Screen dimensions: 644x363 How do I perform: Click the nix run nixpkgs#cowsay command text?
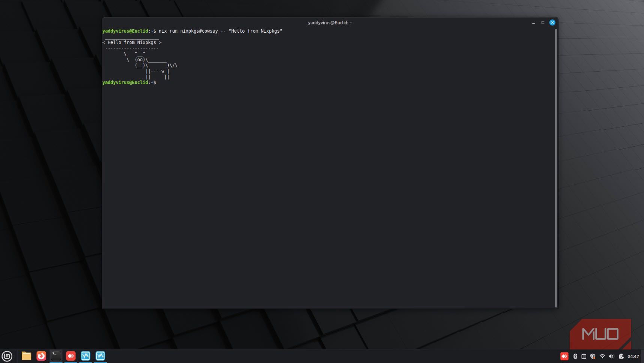220,31
